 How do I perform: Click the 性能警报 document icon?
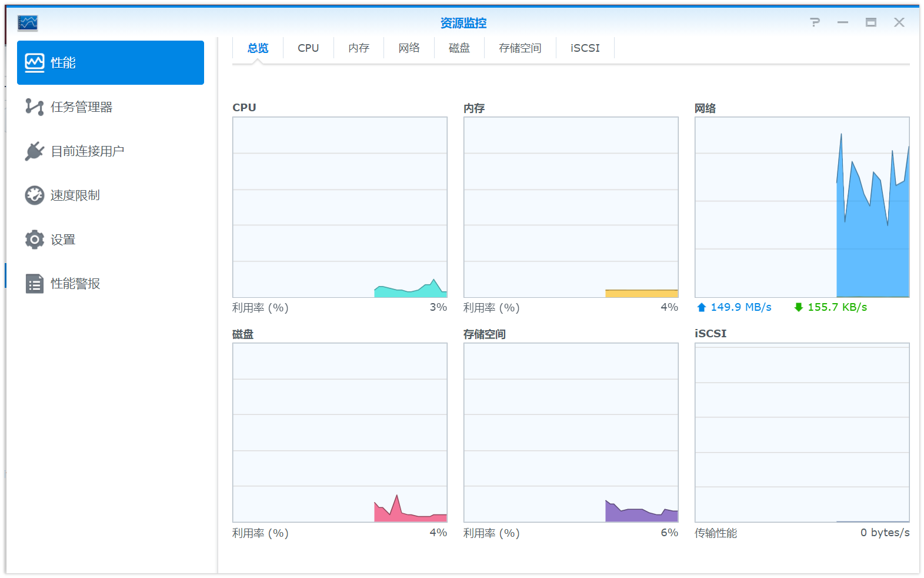35,284
